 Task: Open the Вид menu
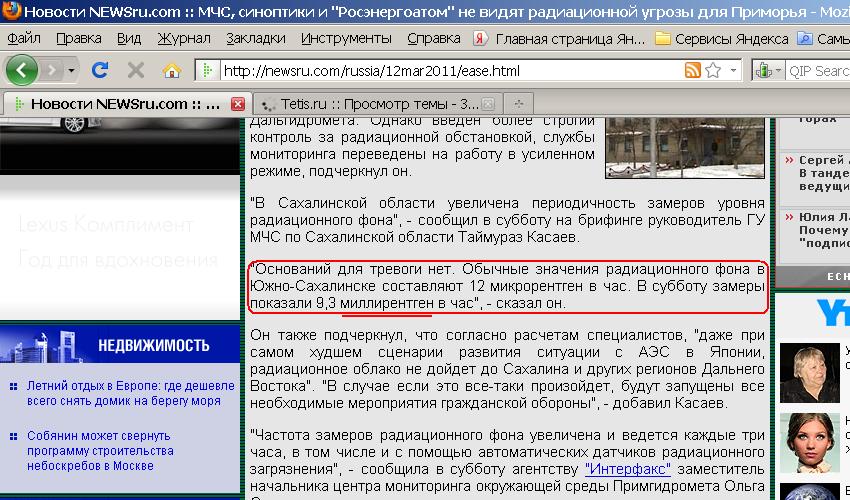129,39
